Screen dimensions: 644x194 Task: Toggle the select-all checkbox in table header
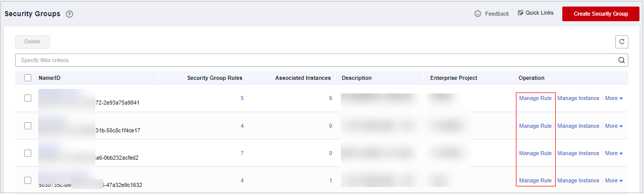click(28, 78)
